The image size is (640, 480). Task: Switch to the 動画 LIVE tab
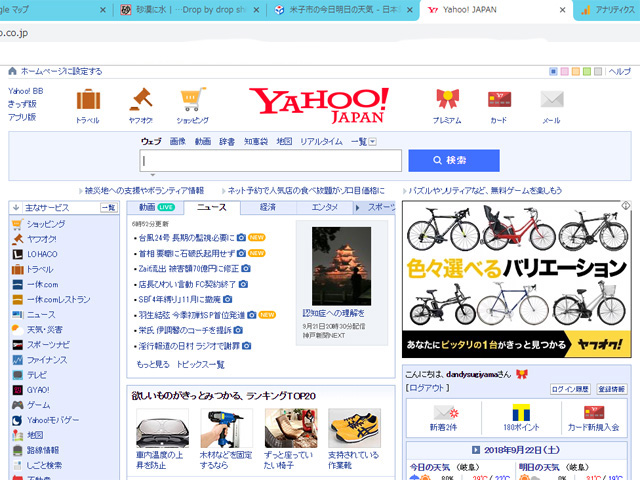point(157,207)
